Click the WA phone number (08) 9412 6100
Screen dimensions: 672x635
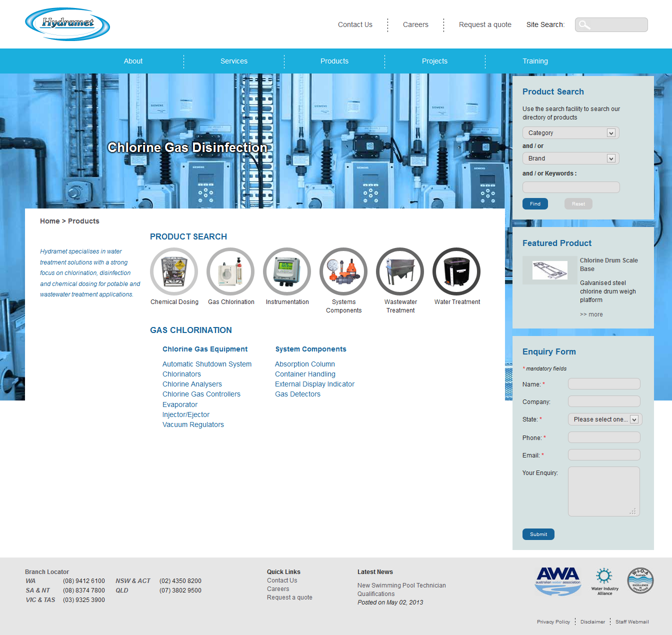tap(84, 581)
